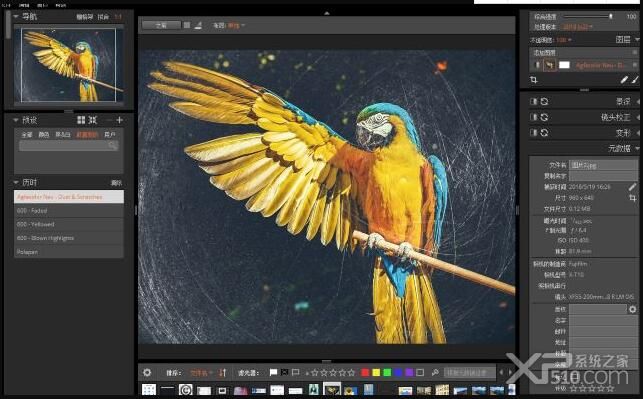Expand the 变形 (Transform) panel arrow
This screenshot has height=399, width=643.
point(637,133)
